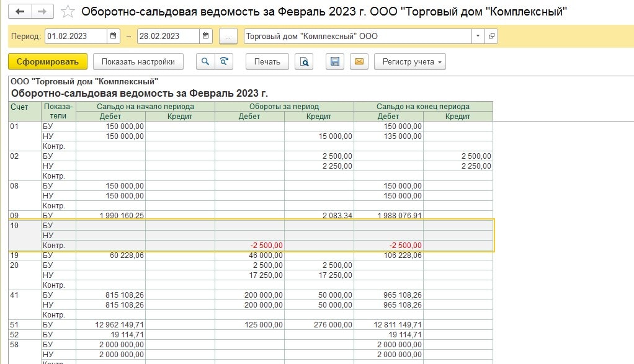The width and height of the screenshot is (634, 364).
Task: Open the organization field link icon
Action: coord(491,36)
